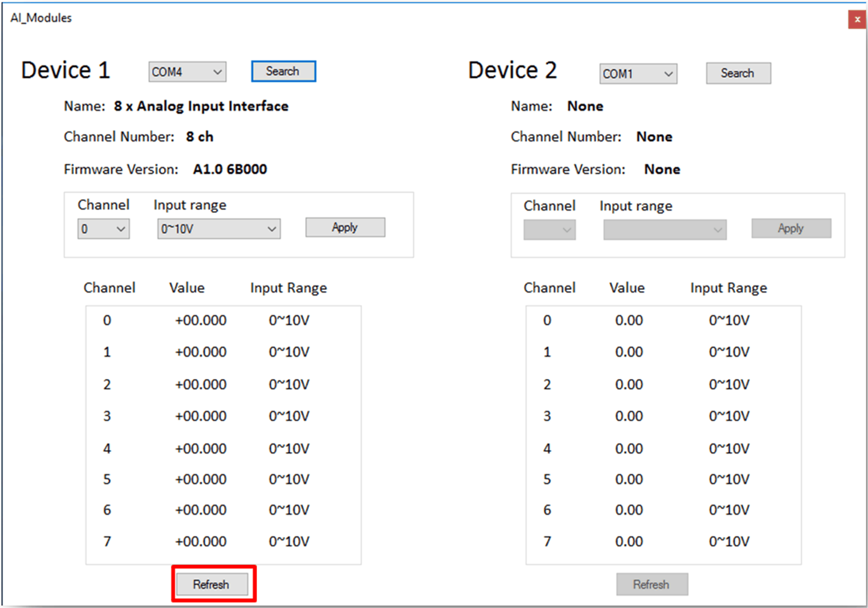Click Device 2 Refresh button
Screen dimensions: 868x608
coord(652,584)
